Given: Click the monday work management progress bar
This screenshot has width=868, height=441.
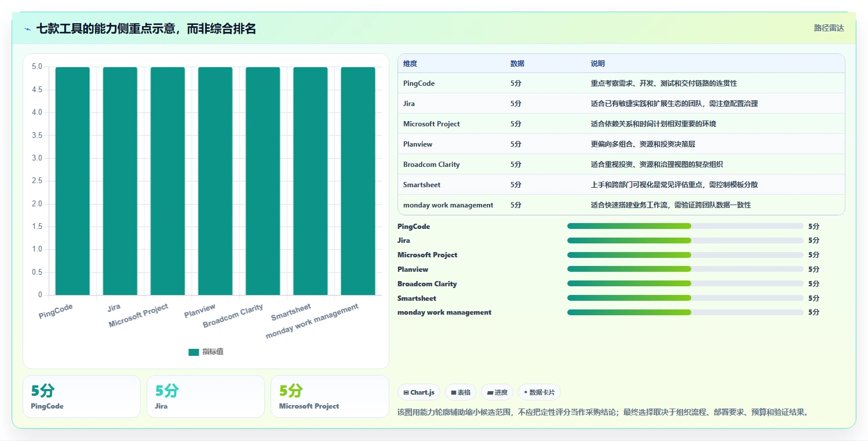Looking at the screenshot, I should (685, 312).
